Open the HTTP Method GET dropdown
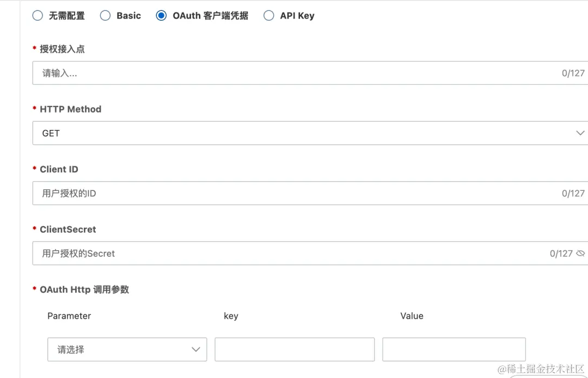Viewport: 588px width, 378px height. coord(310,133)
